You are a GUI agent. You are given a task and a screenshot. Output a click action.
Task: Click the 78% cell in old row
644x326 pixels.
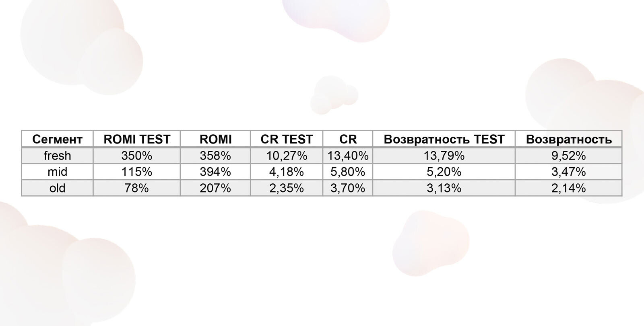[137, 188]
